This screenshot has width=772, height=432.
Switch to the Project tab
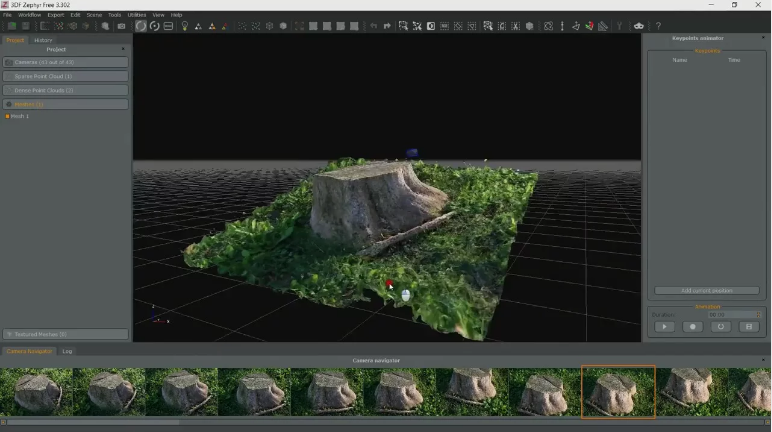point(15,40)
